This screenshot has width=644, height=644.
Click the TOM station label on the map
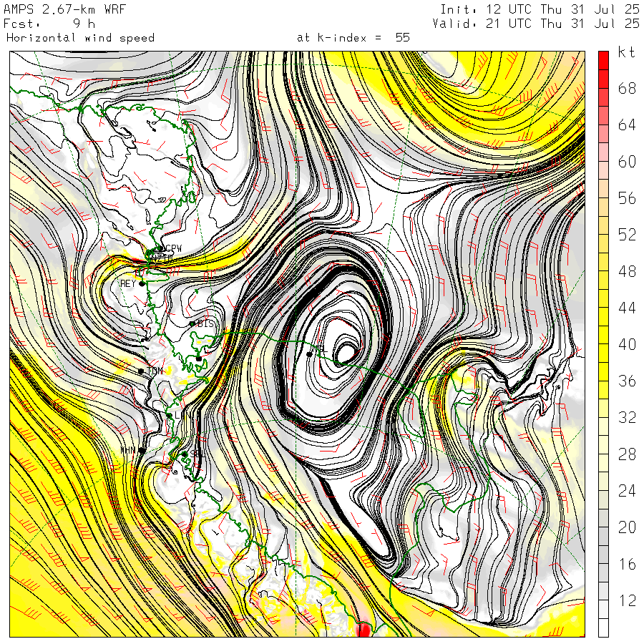coord(155,371)
